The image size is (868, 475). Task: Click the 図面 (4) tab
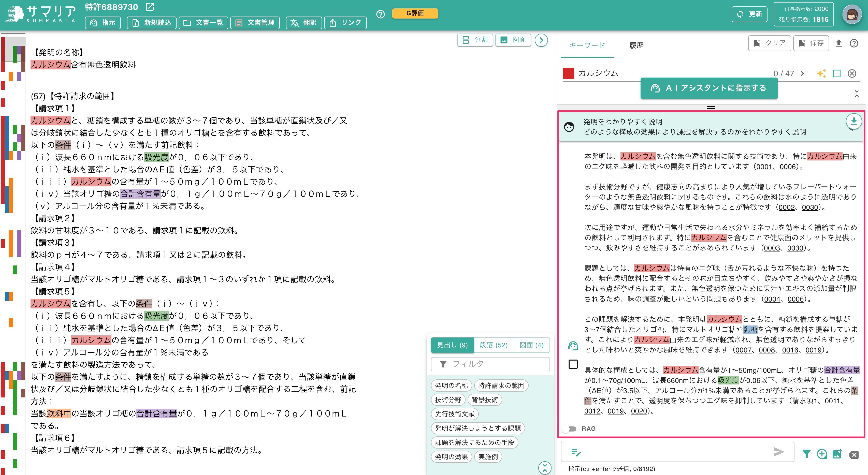pos(531,345)
